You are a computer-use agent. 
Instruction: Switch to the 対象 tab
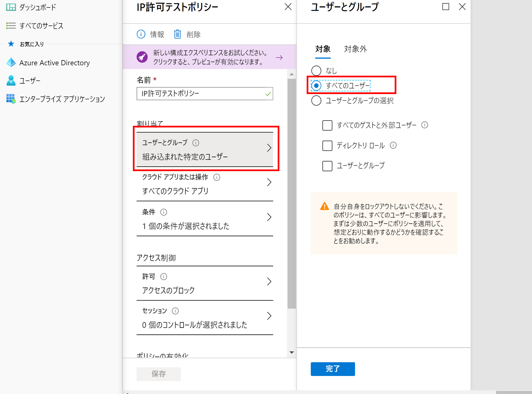pyautogui.click(x=323, y=49)
